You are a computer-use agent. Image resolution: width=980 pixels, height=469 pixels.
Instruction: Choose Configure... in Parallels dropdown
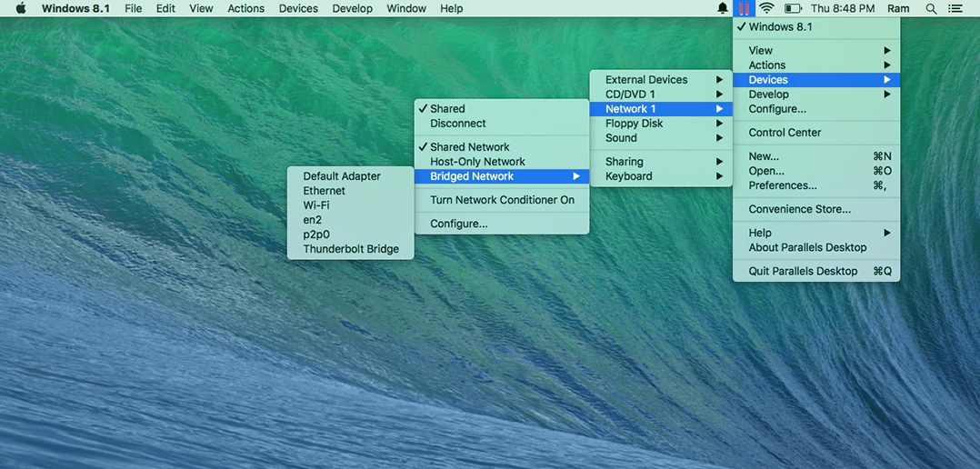tap(816, 109)
